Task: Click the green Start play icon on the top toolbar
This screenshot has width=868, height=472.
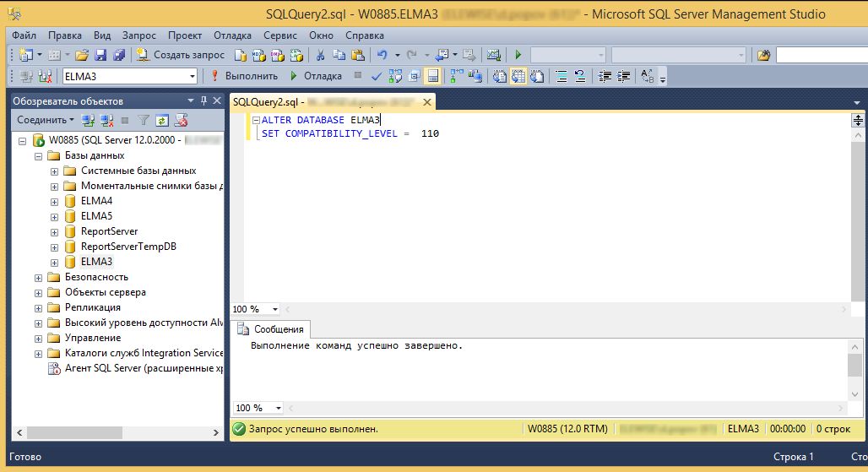Action: [x=518, y=55]
